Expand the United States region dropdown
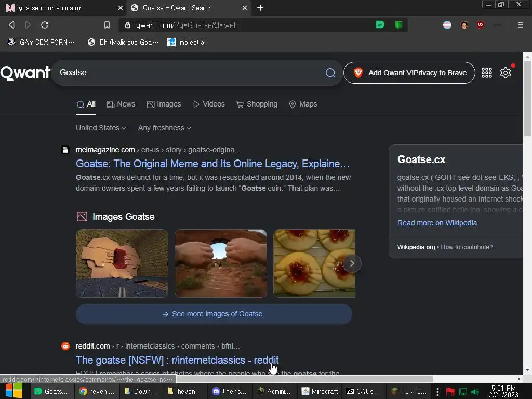 click(x=101, y=128)
